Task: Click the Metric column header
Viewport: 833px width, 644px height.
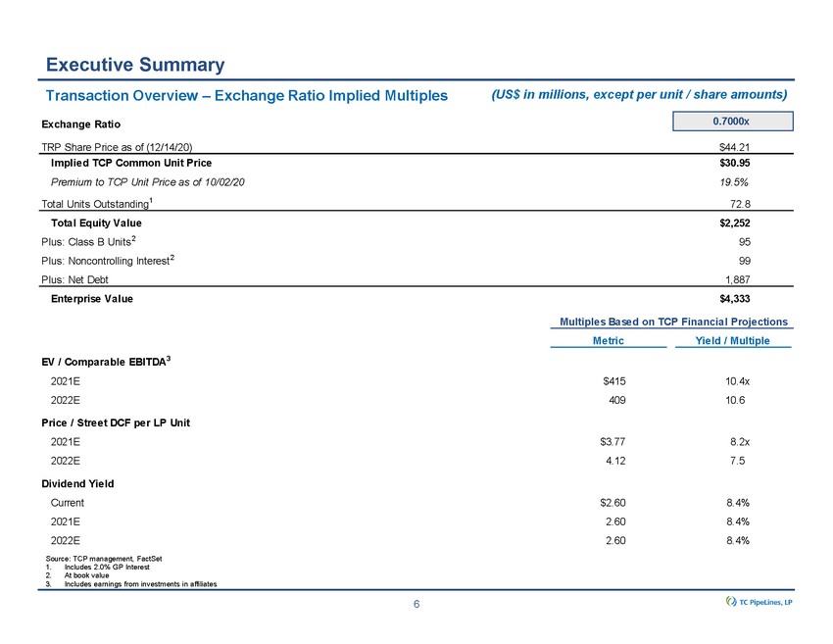Action: click(609, 340)
